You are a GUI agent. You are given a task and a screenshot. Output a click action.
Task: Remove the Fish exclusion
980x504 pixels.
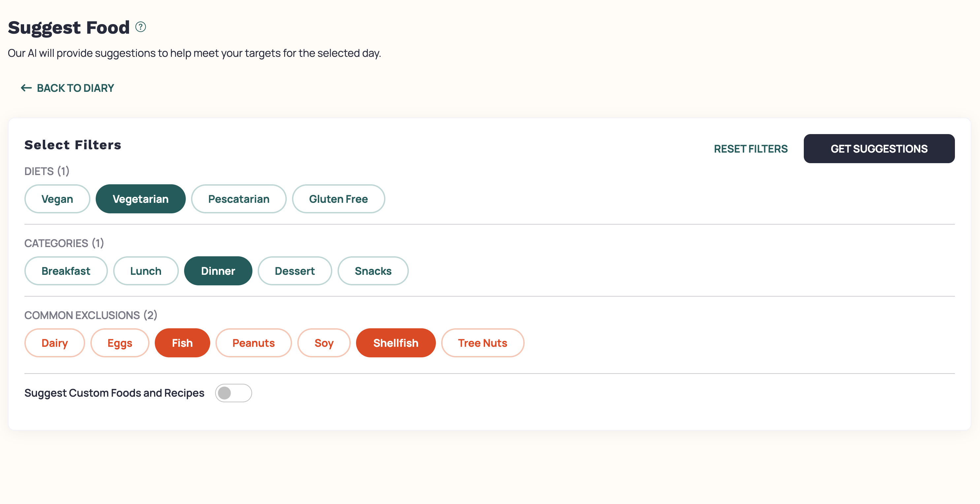click(182, 343)
